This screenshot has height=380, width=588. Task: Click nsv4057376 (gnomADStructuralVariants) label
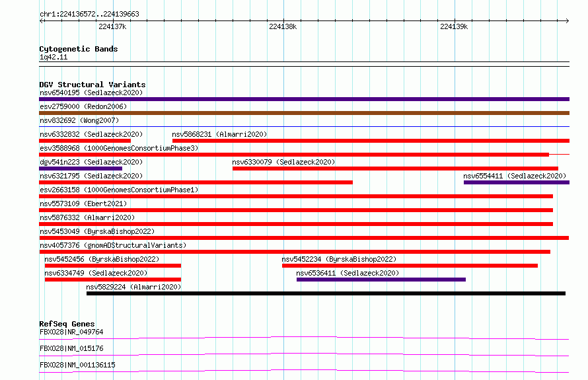coord(113,245)
